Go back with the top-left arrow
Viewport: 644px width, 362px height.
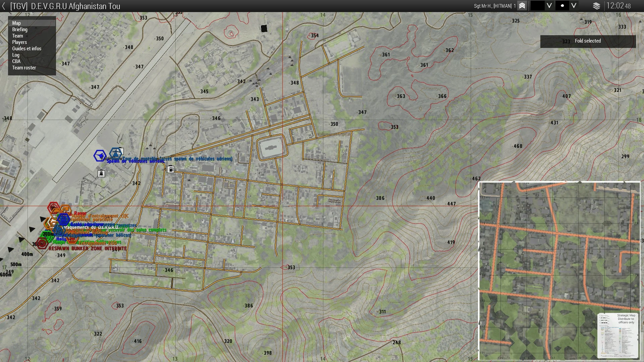(4, 6)
